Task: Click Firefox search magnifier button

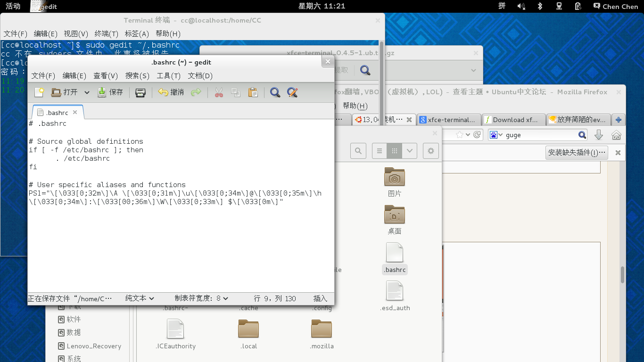Action: point(582,135)
